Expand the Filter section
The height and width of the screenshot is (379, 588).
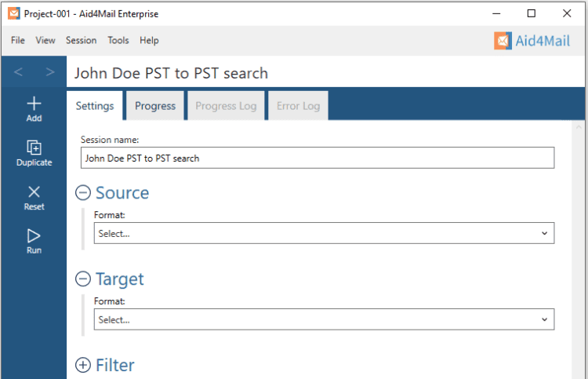click(83, 365)
